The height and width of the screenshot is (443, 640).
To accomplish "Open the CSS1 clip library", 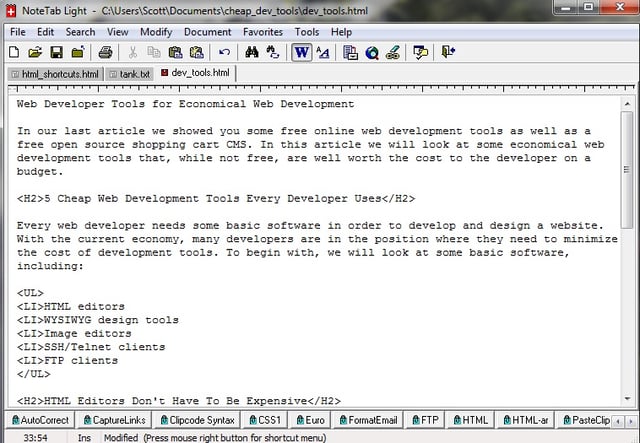I will coord(265,420).
